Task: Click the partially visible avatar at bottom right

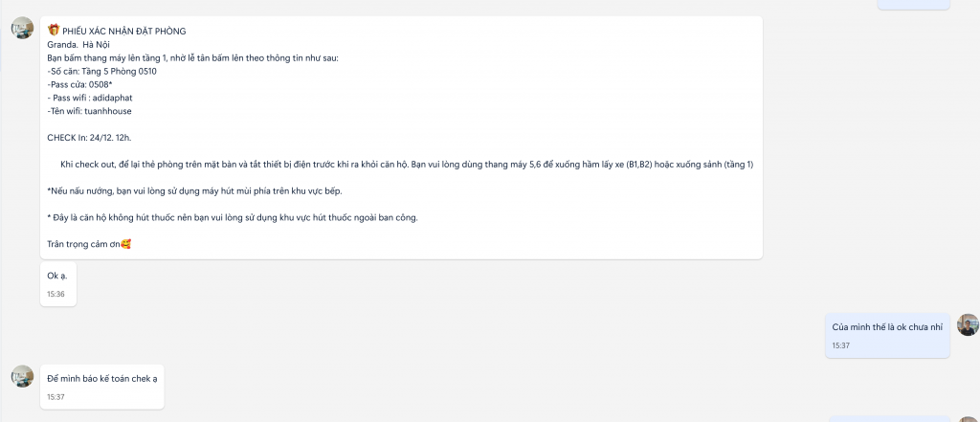Action: click(969, 419)
